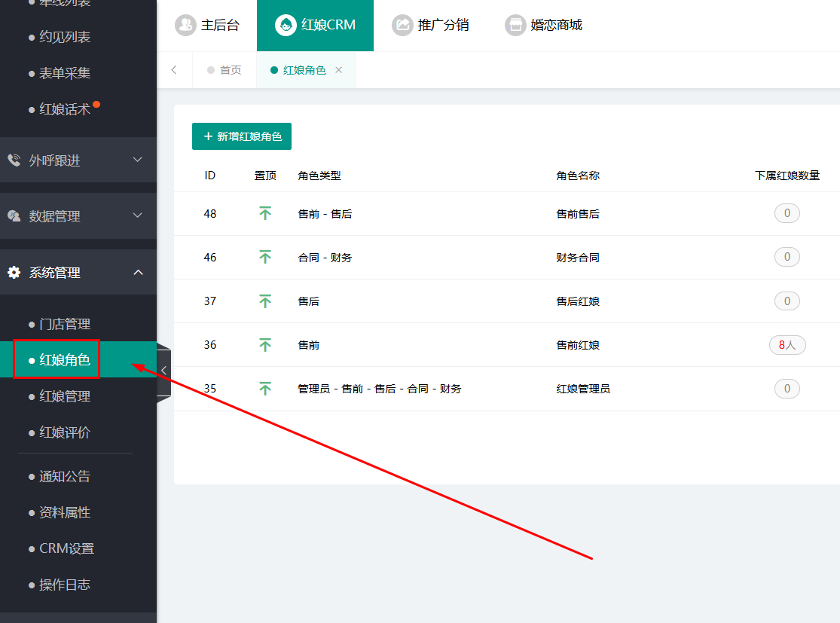Click the 主后台 avatar icon
840x623 pixels.
pyautogui.click(x=185, y=25)
